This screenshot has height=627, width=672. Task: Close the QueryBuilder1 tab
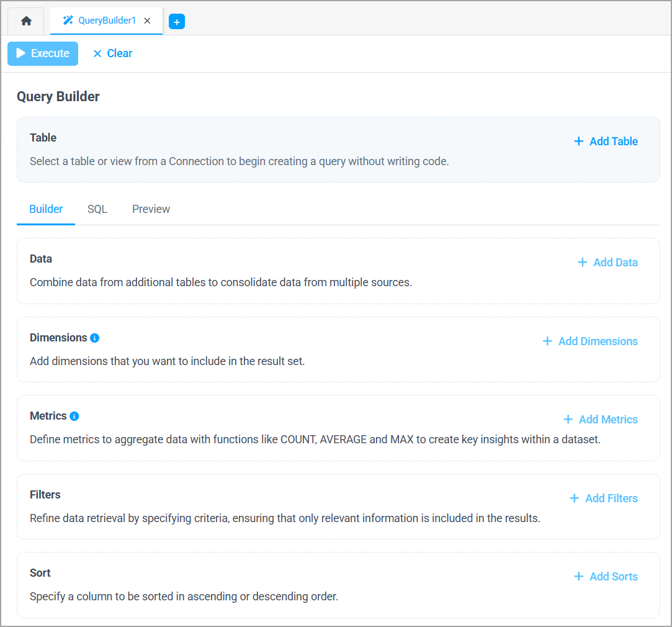(x=147, y=20)
